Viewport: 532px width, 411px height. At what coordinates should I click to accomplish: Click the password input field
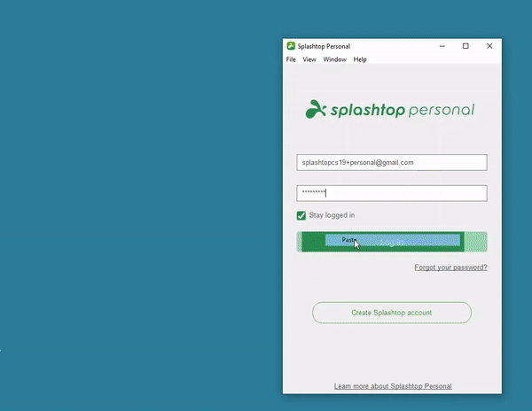pos(392,193)
